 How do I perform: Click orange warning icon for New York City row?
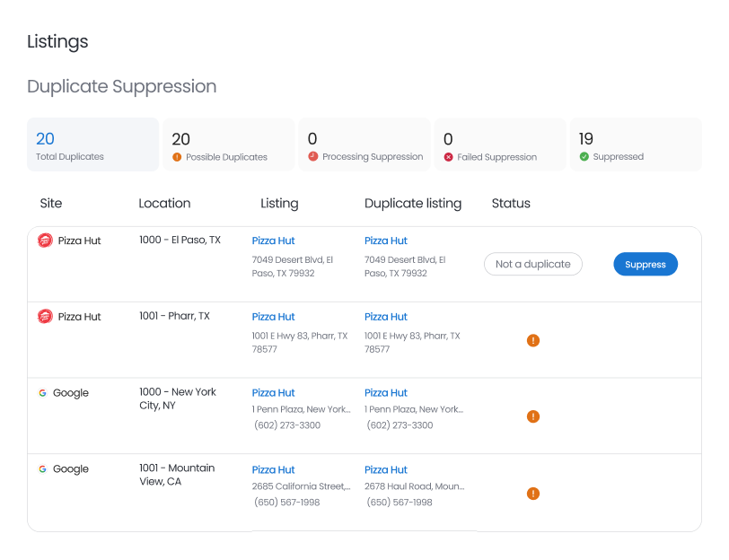533,416
